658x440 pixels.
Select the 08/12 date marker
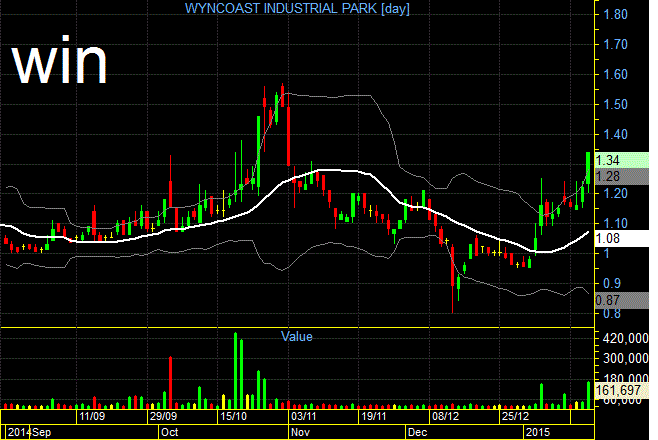click(445, 417)
